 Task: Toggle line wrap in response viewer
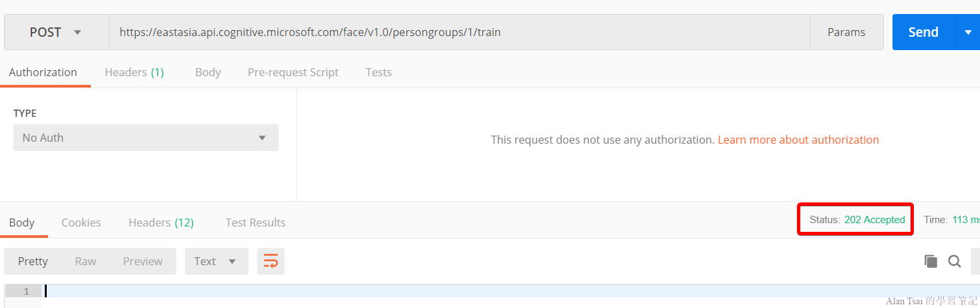tap(271, 261)
